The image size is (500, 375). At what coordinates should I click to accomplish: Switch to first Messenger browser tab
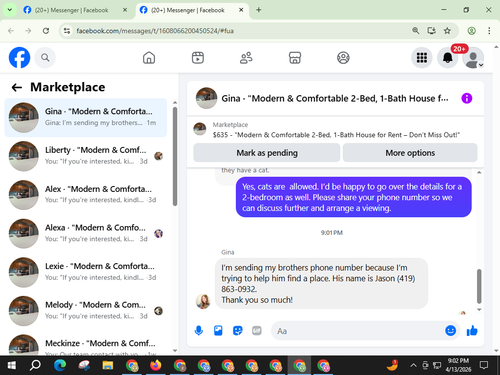click(x=71, y=10)
